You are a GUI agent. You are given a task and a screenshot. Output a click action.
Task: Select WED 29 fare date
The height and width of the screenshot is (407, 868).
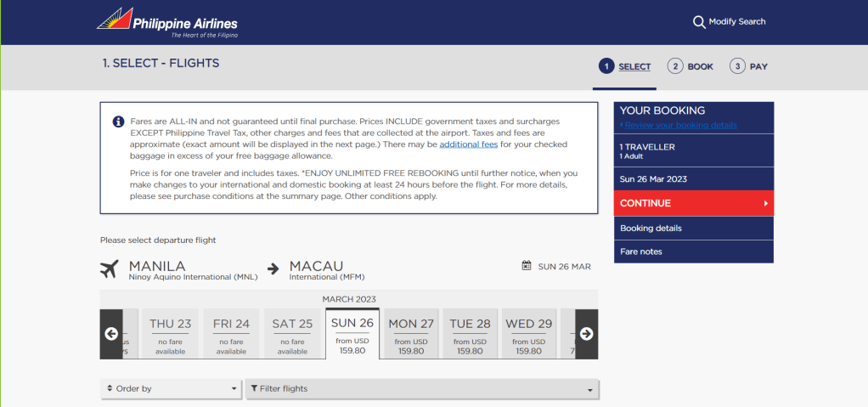[x=528, y=335]
